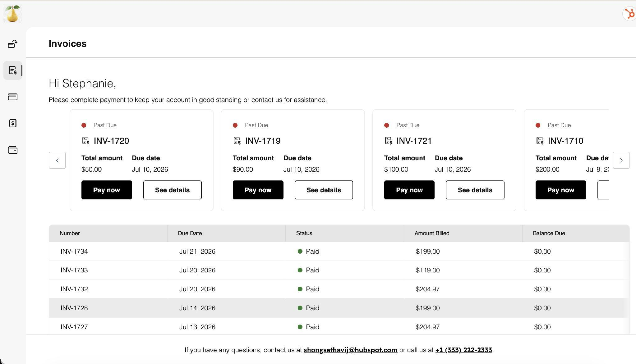The width and height of the screenshot is (636, 364).
Task: Click the invoice icon beside INV-1721
Action: [388, 141]
